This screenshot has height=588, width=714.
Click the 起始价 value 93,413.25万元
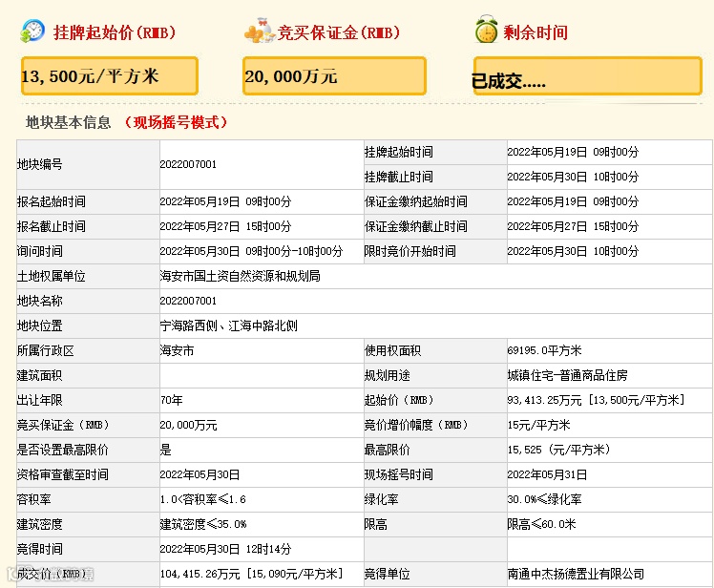(545, 400)
